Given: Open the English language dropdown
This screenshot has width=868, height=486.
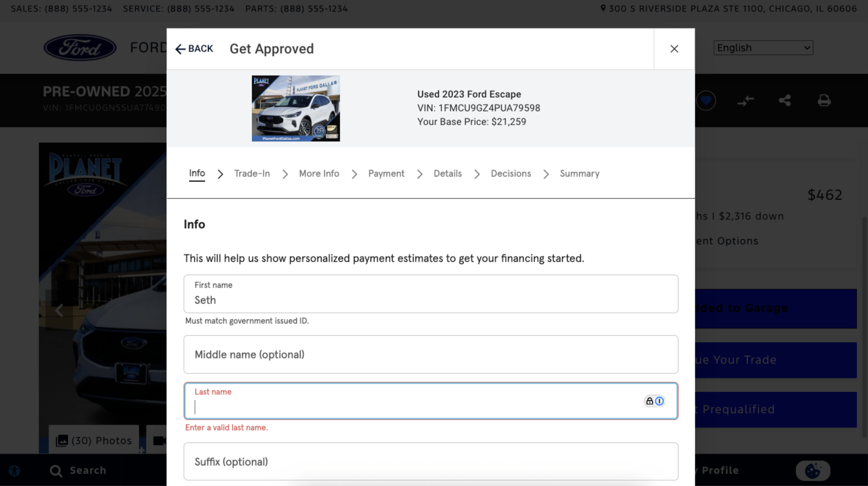Looking at the screenshot, I should pyautogui.click(x=763, y=48).
